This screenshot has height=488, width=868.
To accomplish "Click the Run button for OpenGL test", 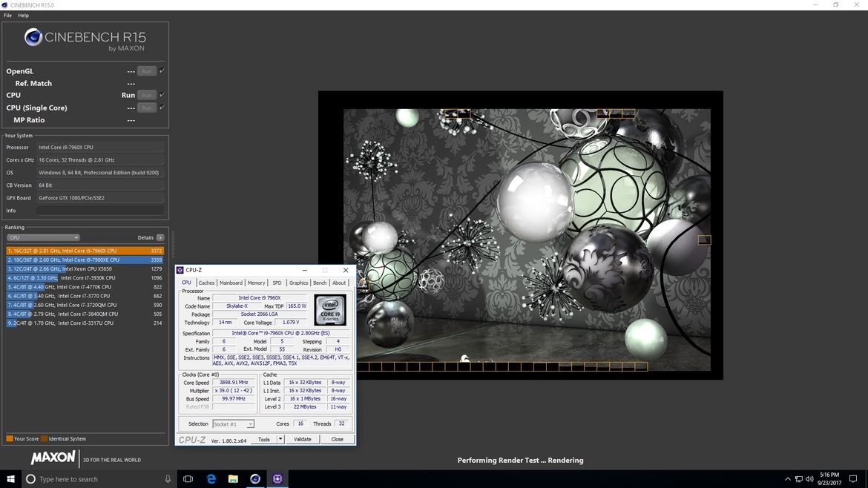I will click(x=147, y=71).
